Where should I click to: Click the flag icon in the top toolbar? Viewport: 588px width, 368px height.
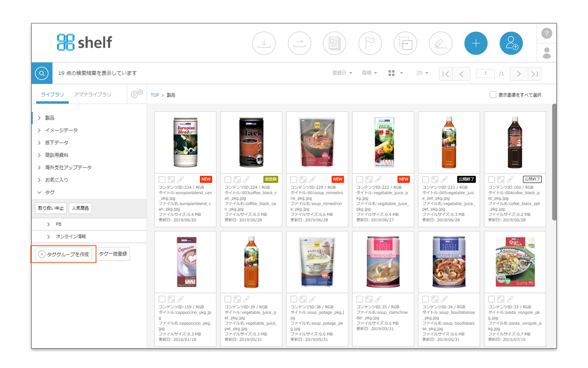pyautogui.click(x=370, y=44)
